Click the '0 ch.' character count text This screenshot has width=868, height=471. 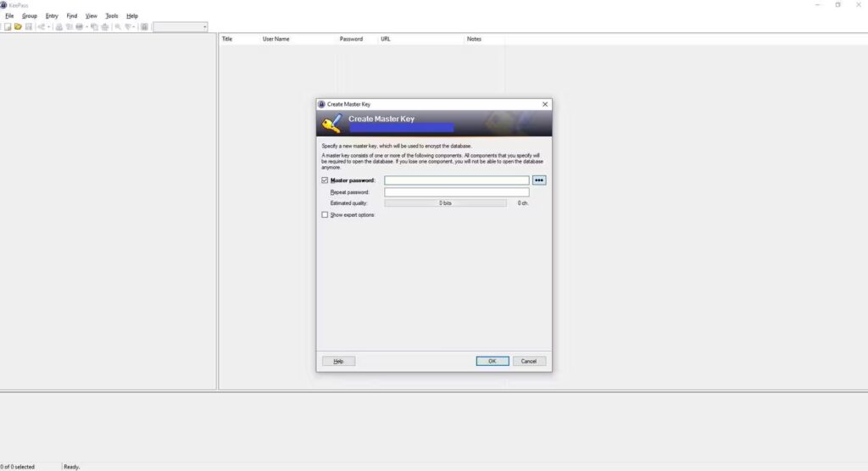tap(523, 203)
